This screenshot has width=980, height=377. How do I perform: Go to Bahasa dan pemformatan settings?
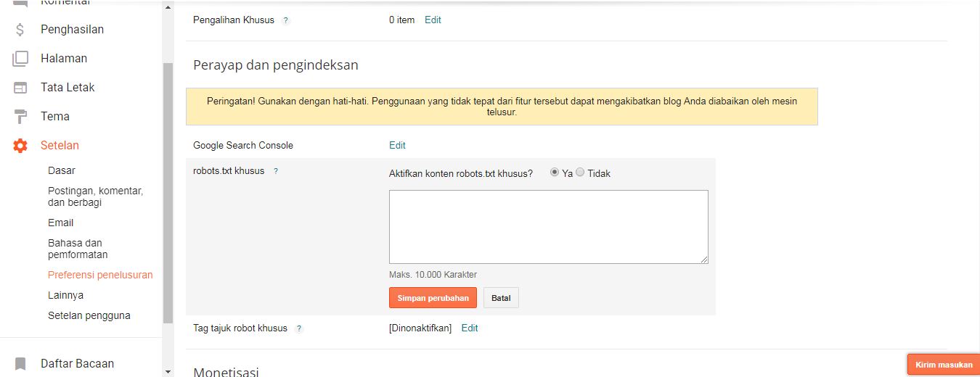click(x=78, y=249)
